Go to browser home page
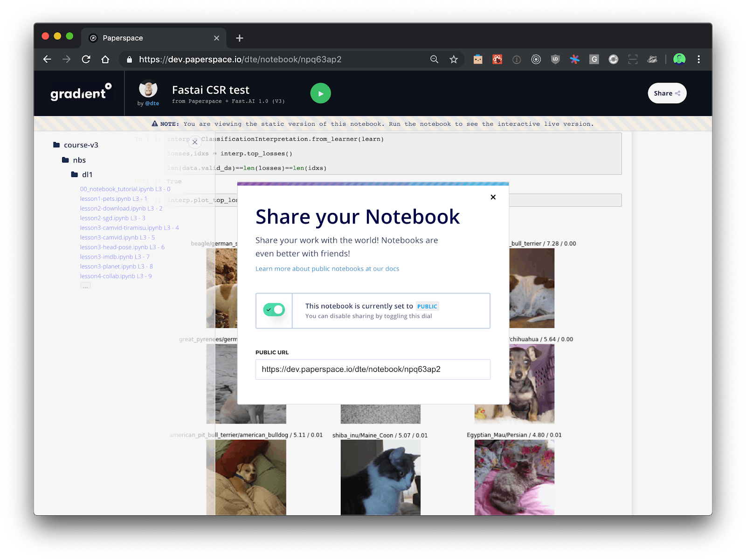Image resolution: width=746 pixels, height=560 pixels. [x=105, y=59]
